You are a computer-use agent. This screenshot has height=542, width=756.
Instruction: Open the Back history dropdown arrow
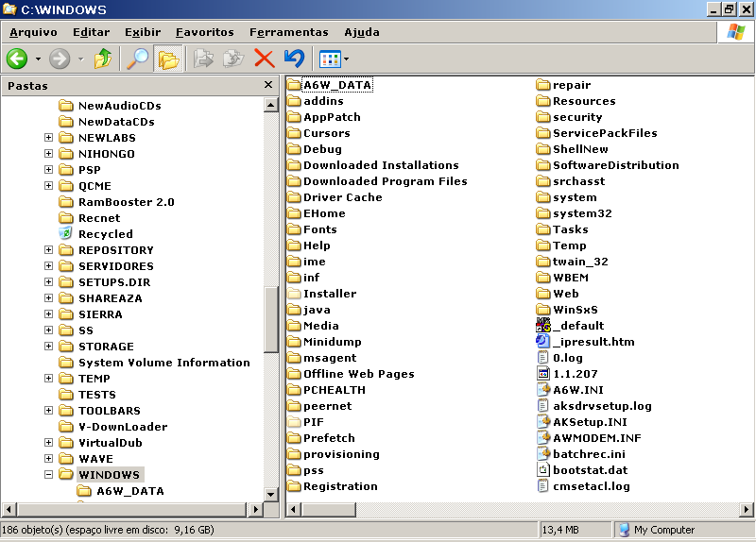[x=38, y=59]
